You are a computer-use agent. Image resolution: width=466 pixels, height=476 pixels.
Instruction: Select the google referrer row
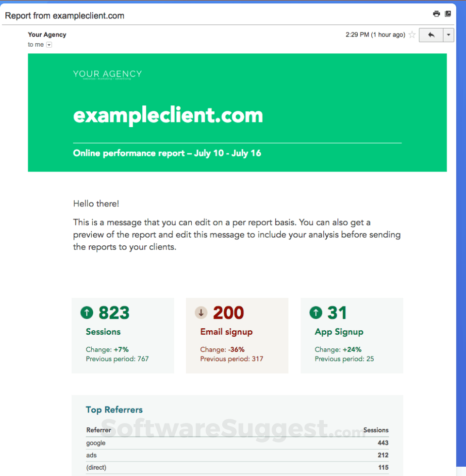tap(237, 443)
